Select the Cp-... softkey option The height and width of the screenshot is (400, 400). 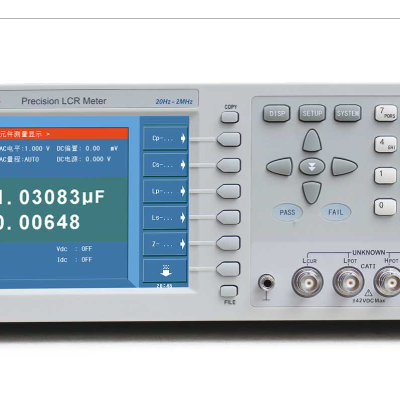165,138
